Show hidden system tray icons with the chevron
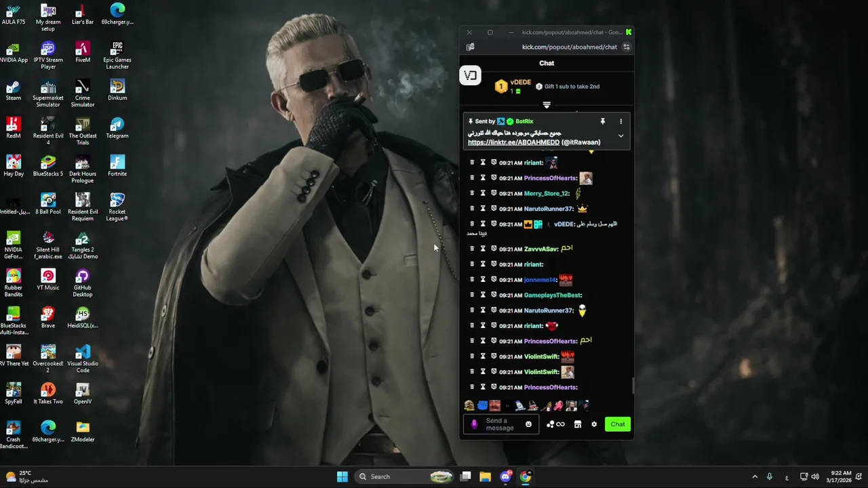This screenshot has height=488, width=868. [755, 476]
